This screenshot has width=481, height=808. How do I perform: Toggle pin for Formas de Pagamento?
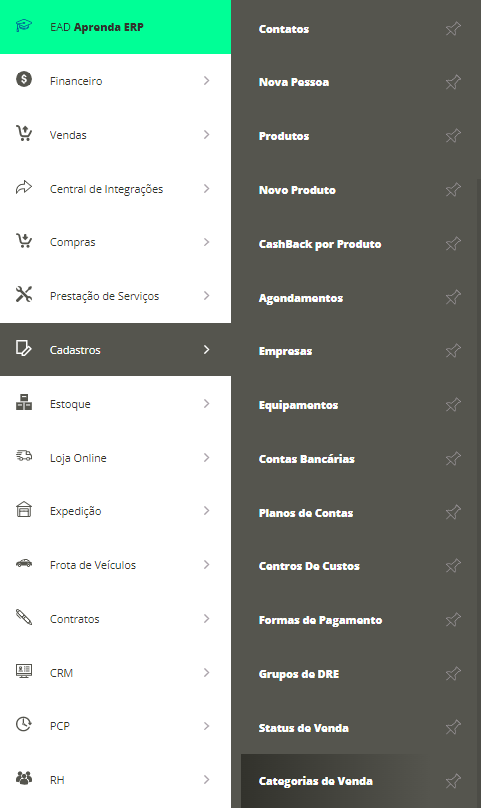coord(453,619)
